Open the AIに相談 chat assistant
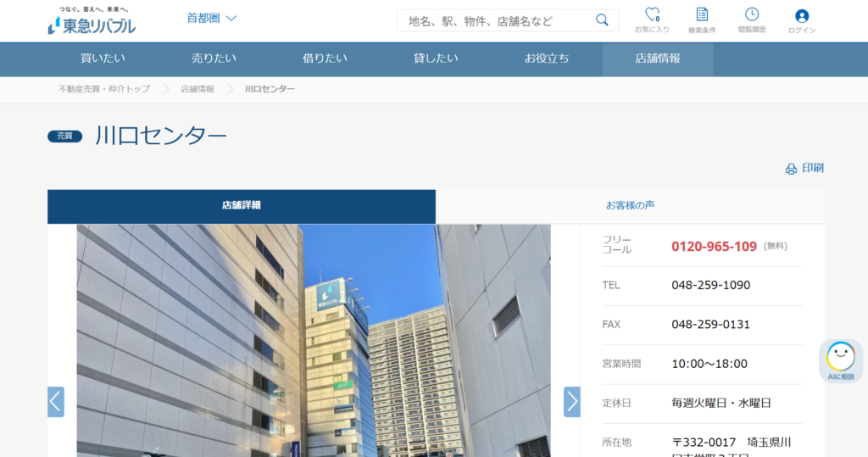This screenshot has width=868, height=457. (x=840, y=361)
